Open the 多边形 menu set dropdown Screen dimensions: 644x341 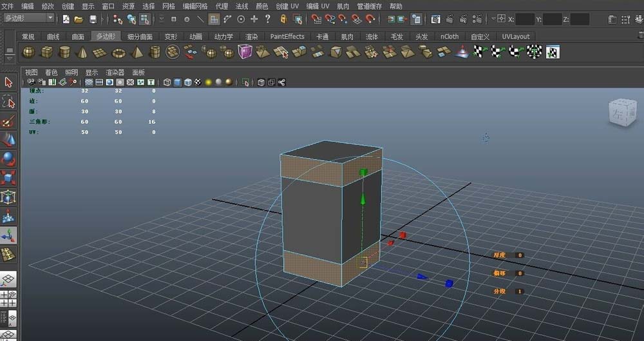pyautogui.click(x=29, y=19)
